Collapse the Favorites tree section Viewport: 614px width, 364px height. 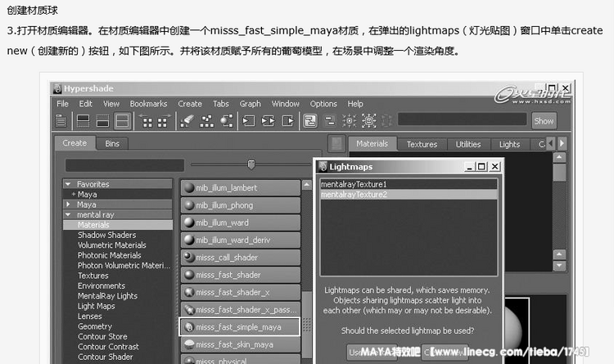click(68, 184)
